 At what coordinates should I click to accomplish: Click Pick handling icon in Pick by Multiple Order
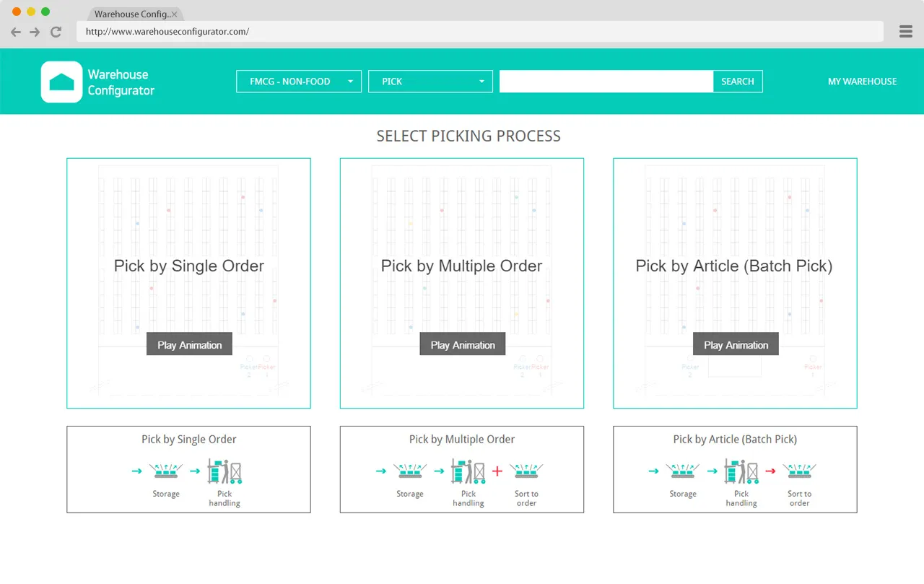[x=468, y=471]
